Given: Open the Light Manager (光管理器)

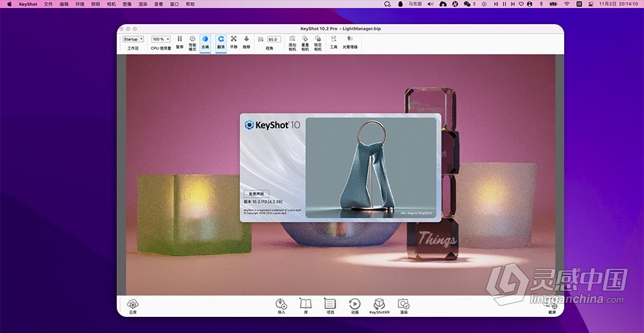Looking at the screenshot, I should [x=350, y=42].
